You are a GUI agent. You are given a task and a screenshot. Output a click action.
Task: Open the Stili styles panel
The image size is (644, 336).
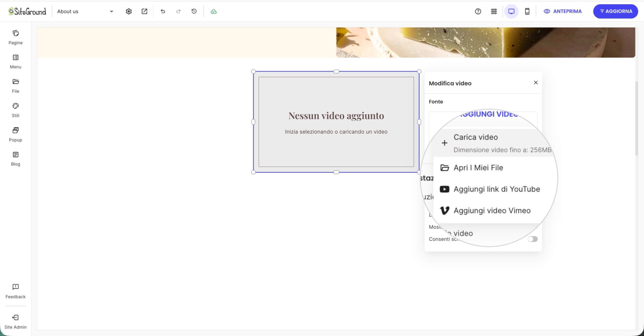[x=16, y=110]
